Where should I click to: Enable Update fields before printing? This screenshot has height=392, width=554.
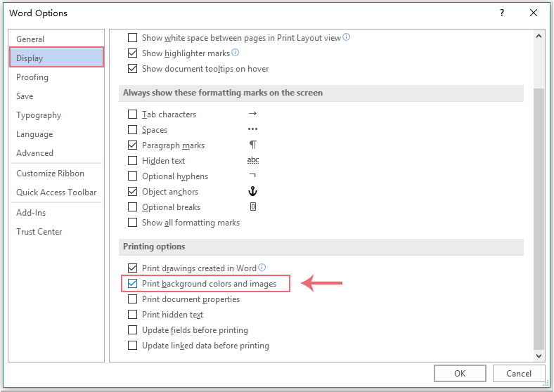click(132, 330)
